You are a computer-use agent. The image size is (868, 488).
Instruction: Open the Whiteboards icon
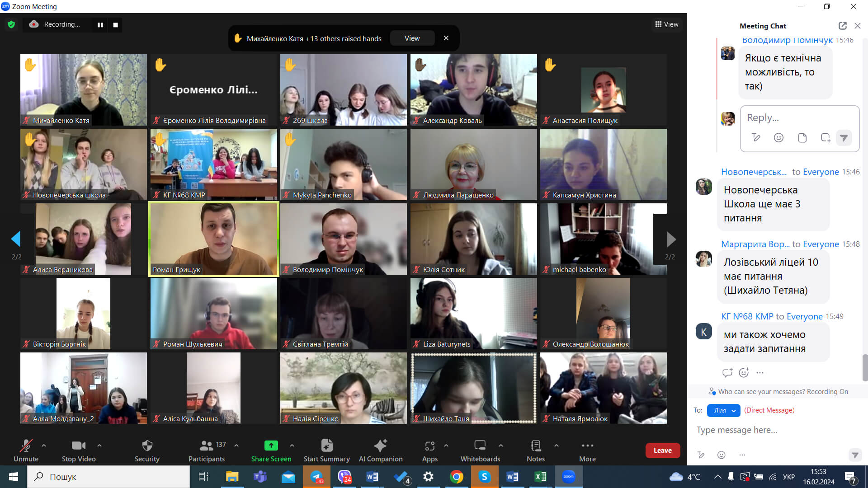tap(480, 446)
